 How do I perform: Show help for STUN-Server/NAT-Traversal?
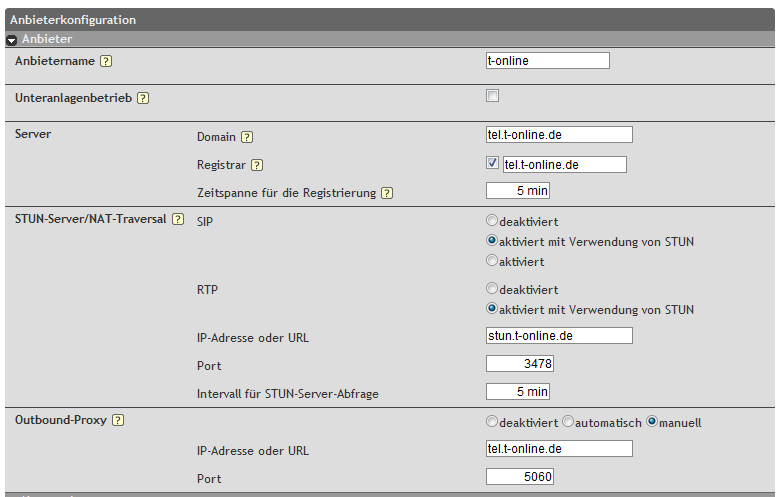[178, 219]
